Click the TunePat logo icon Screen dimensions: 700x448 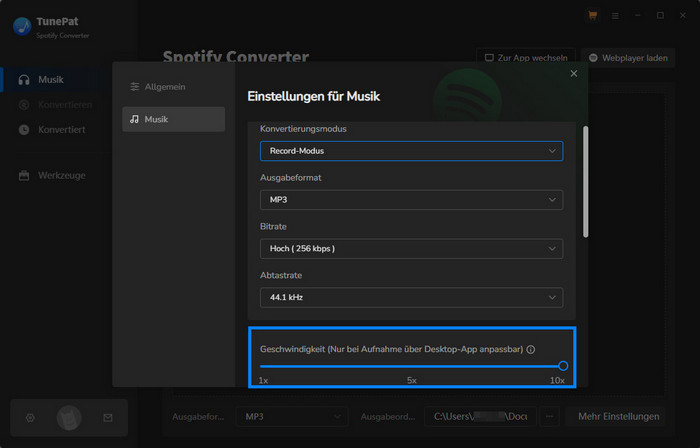(22, 26)
